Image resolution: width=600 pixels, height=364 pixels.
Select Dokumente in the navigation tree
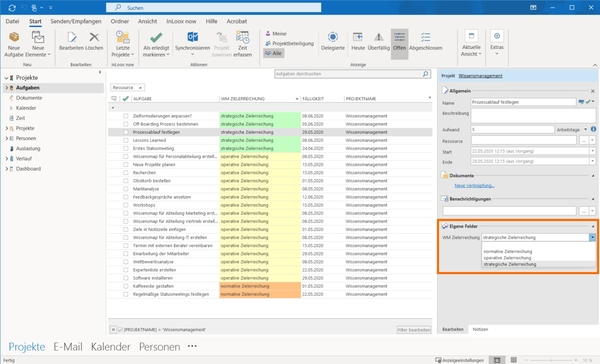click(x=29, y=98)
